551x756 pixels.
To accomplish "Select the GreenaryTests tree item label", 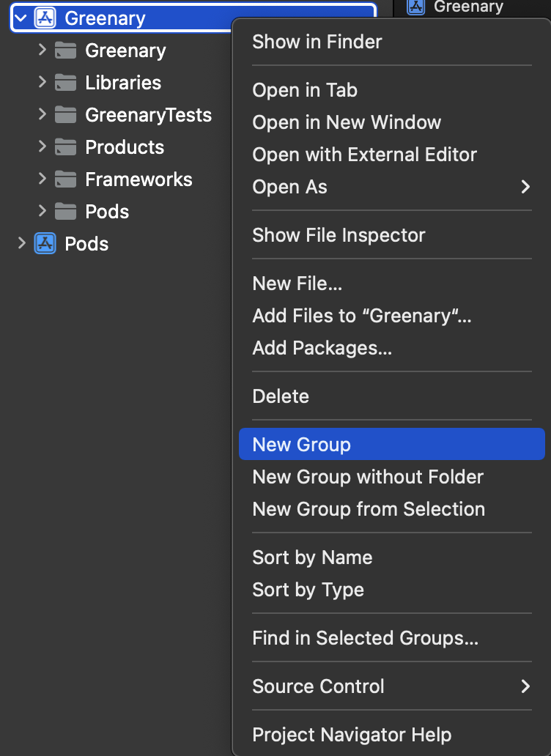I will point(148,115).
